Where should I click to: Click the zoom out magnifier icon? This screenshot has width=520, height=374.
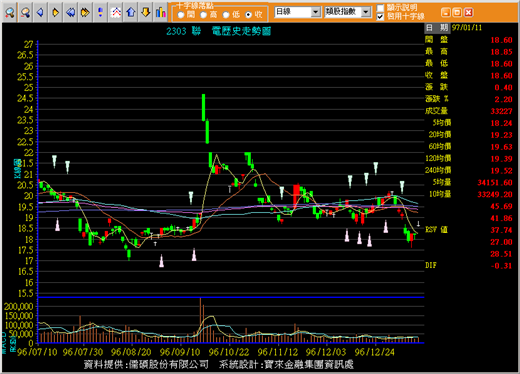(x=25, y=13)
